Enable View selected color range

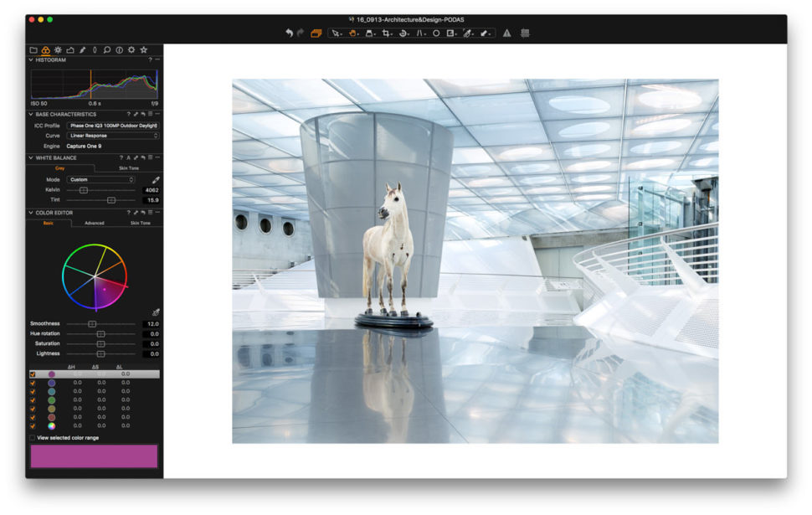tap(32, 439)
